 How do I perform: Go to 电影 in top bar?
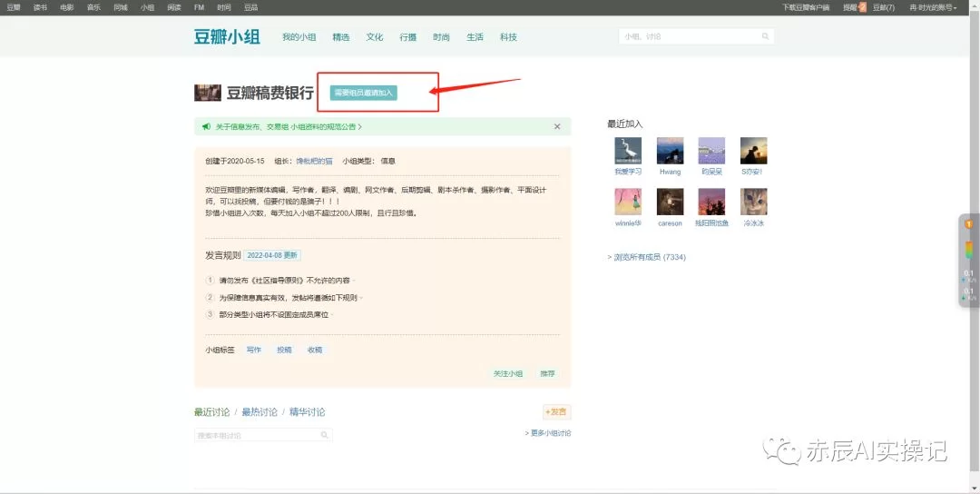tap(67, 7)
